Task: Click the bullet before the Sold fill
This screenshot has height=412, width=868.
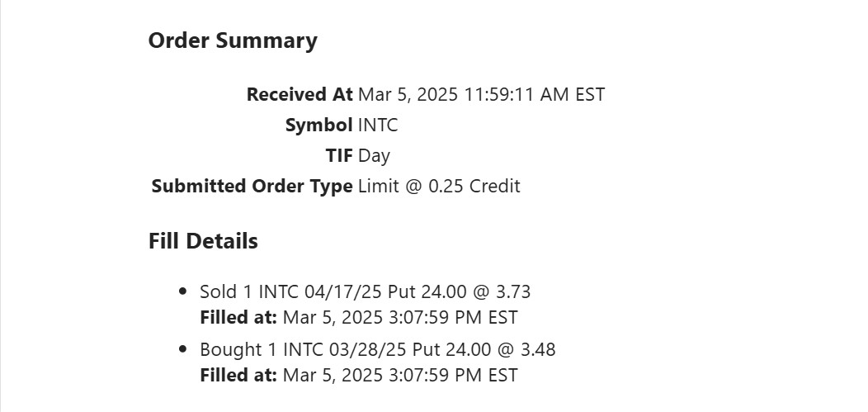Action: point(182,291)
